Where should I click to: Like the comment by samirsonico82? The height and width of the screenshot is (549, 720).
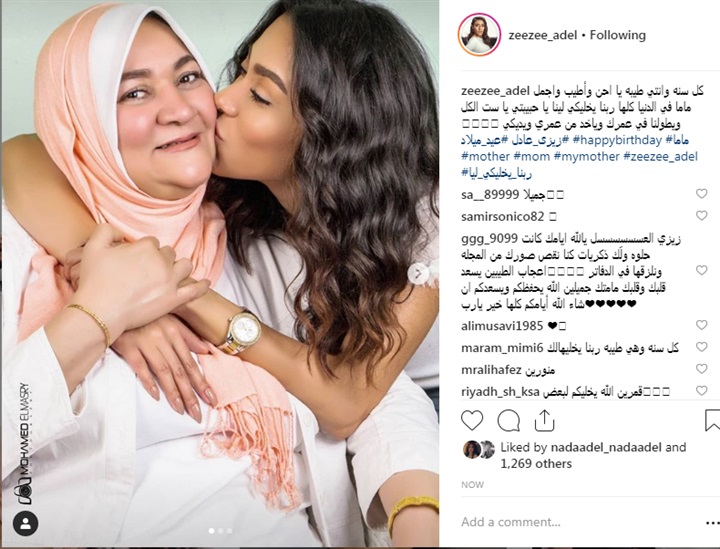tap(701, 215)
